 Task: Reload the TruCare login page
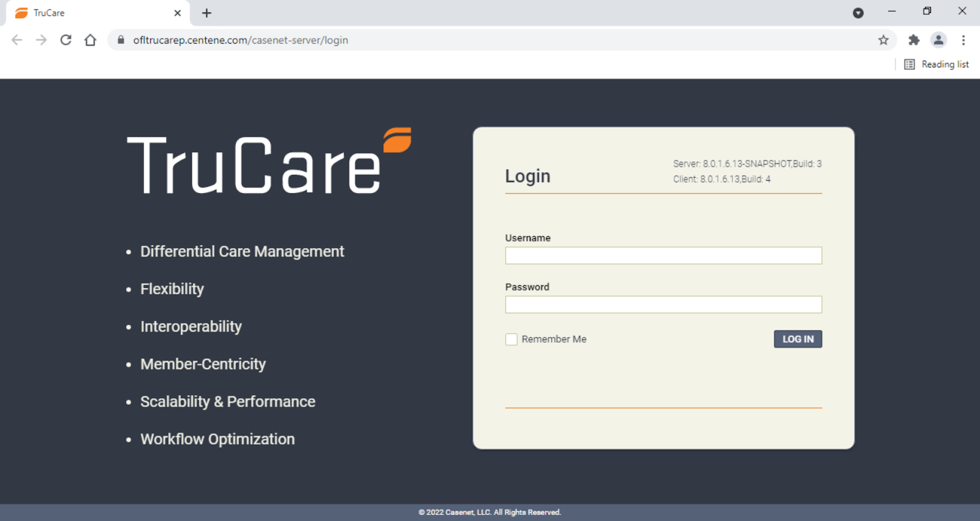[66, 40]
